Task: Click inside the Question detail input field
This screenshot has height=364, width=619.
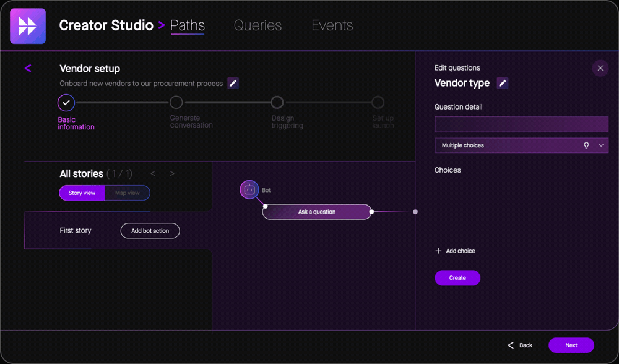Action: point(521,124)
